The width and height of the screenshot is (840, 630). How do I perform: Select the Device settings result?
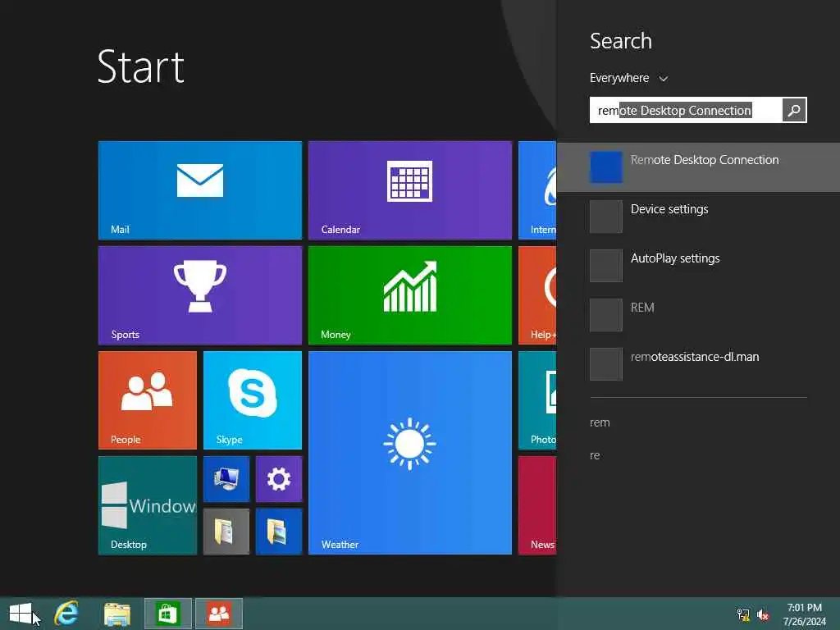[699, 217]
